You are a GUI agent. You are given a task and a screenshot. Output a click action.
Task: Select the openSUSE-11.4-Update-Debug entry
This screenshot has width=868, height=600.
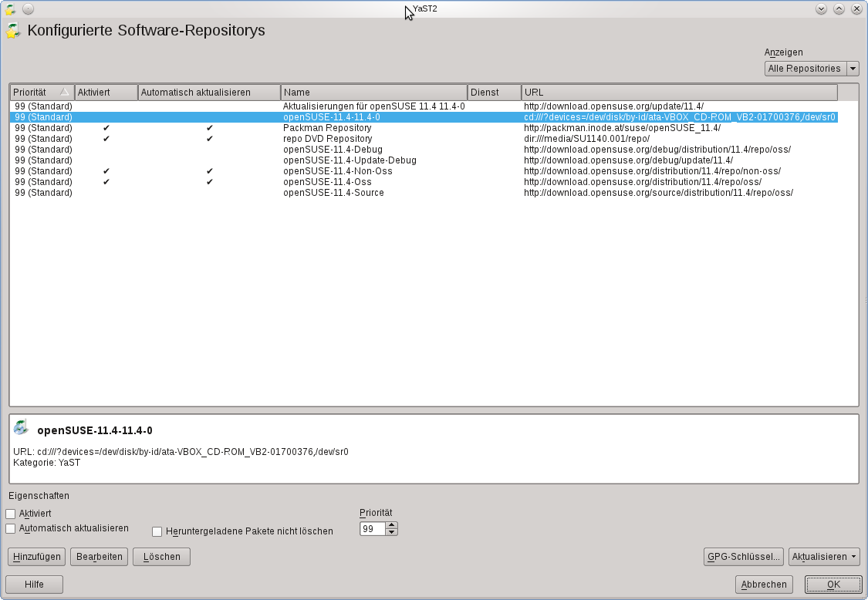(x=350, y=160)
